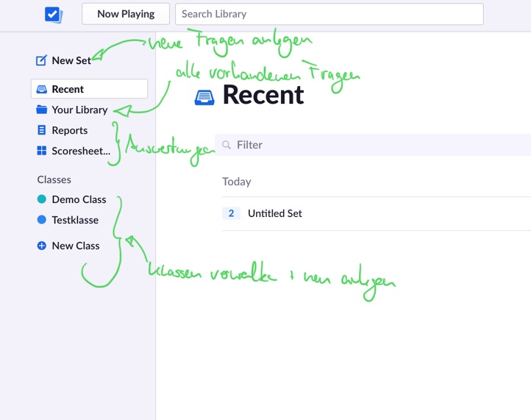Image resolution: width=531 pixels, height=420 pixels.
Task: Click the magnifier icon in the Filter bar
Action: [227, 145]
